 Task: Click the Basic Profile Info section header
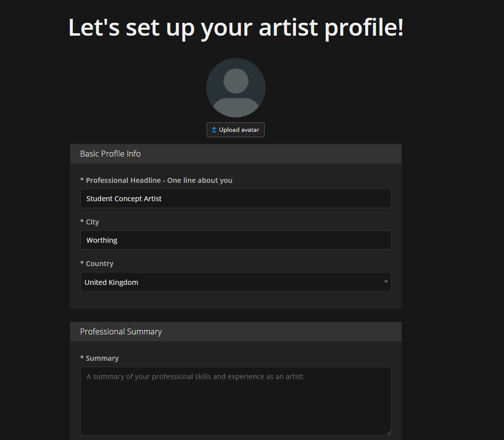(111, 154)
